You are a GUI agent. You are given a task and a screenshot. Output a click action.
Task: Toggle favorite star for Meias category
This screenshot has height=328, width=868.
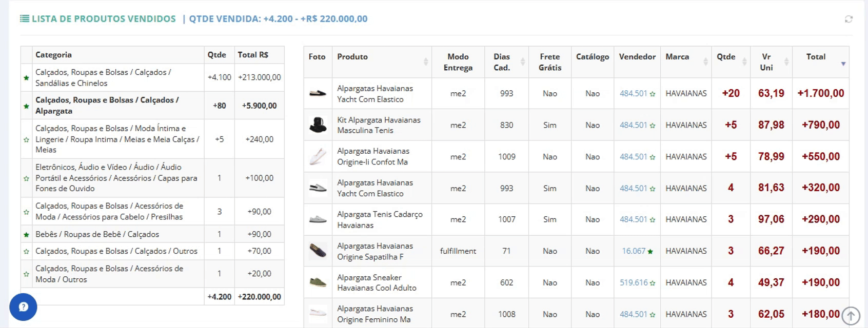(26, 139)
